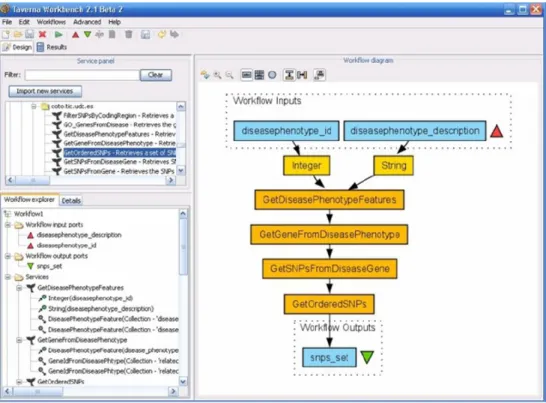Click the gray rename toolbar icon
Image resolution: width=546 pixels, height=403 pixels.
point(100,34)
